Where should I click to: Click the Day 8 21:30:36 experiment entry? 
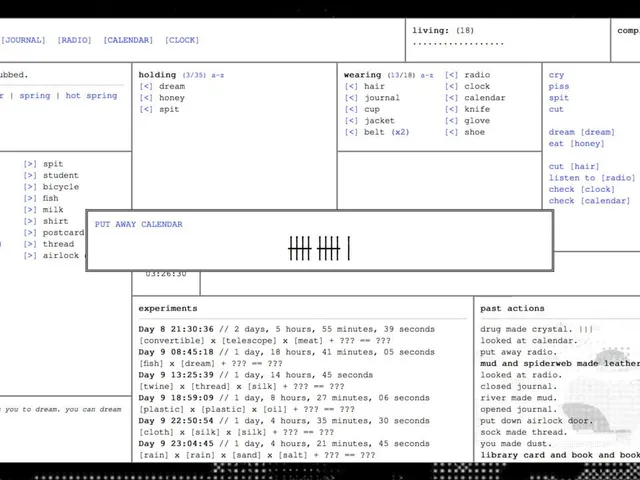287,329
